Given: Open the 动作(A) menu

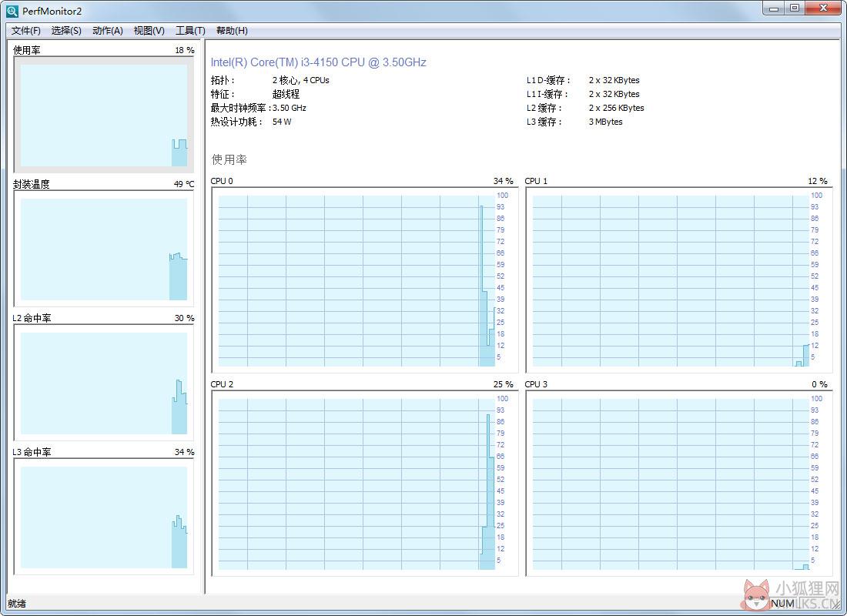Looking at the screenshot, I should (108, 30).
